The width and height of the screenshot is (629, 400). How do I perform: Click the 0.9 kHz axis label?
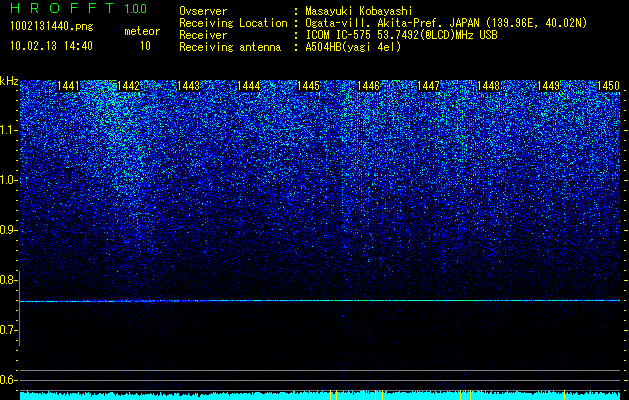click(x=9, y=230)
